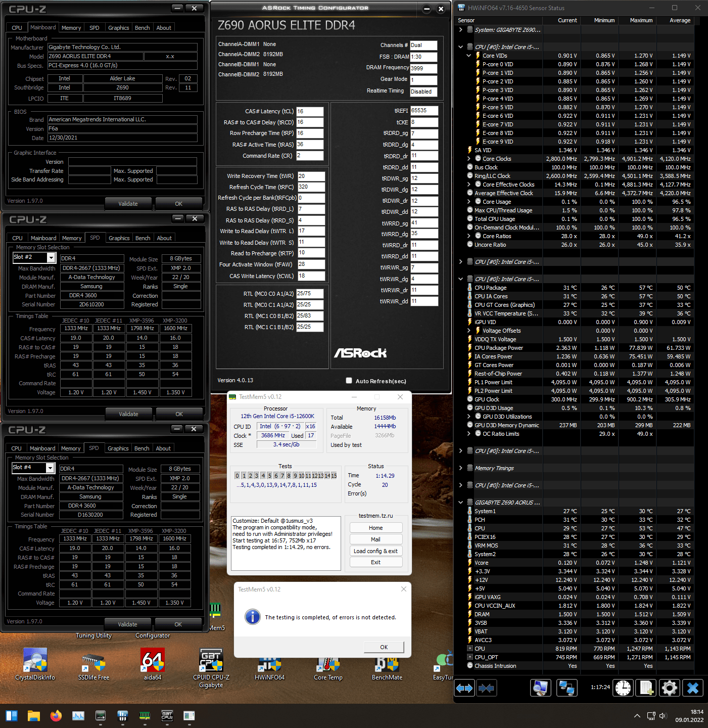The width and height of the screenshot is (708, 728).
Task: Click Command Rate (CR) value field
Action: pyautogui.click(x=310, y=156)
